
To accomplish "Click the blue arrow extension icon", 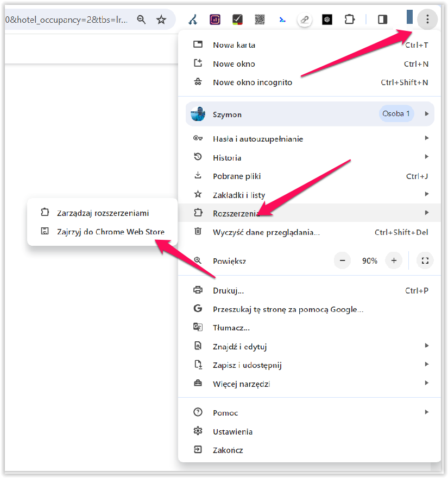I will coord(282,20).
